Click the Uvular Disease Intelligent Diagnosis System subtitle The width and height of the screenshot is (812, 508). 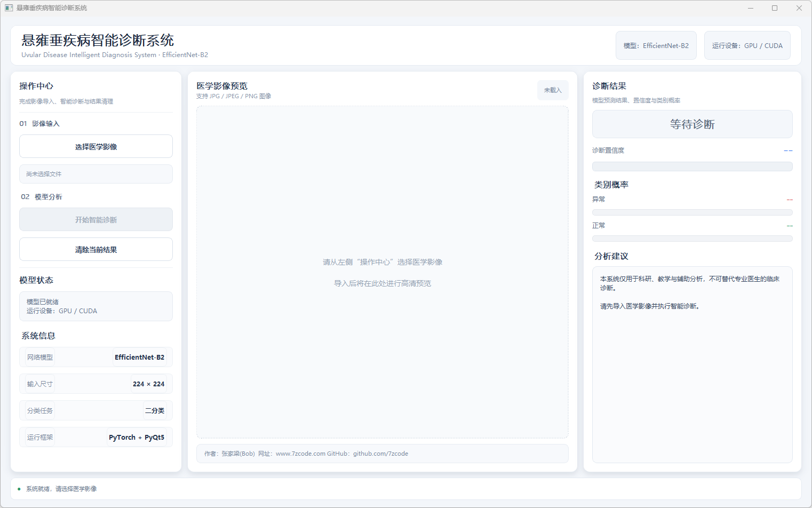[x=115, y=55]
